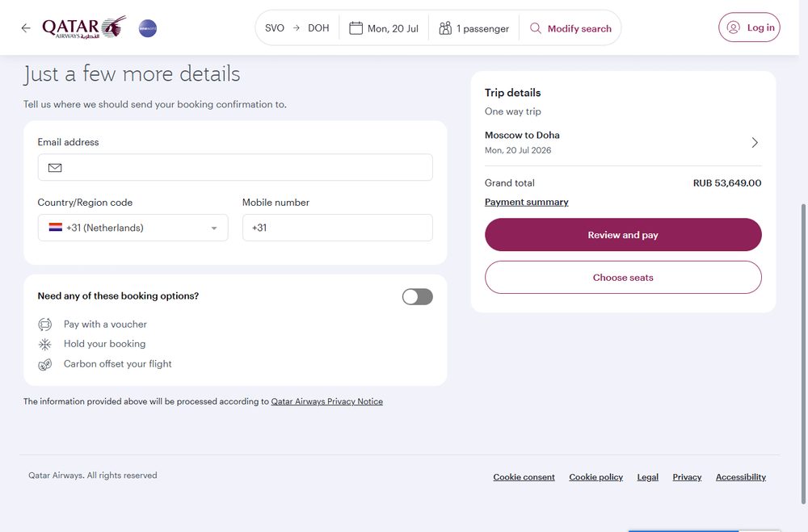
Task: Click the calendar icon for Mon, 20 Jul
Action: [x=356, y=27]
